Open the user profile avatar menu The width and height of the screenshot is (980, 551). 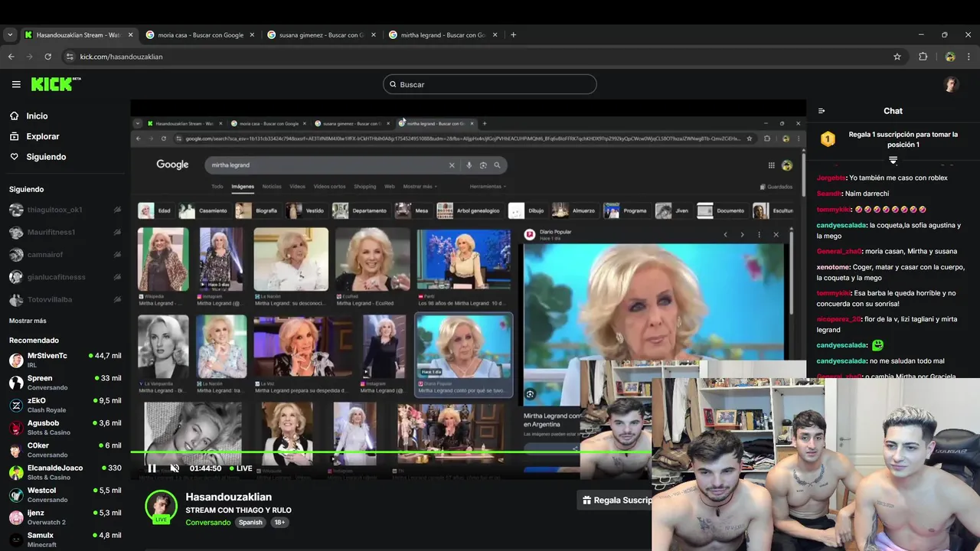pyautogui.click(x=951, y=84)
